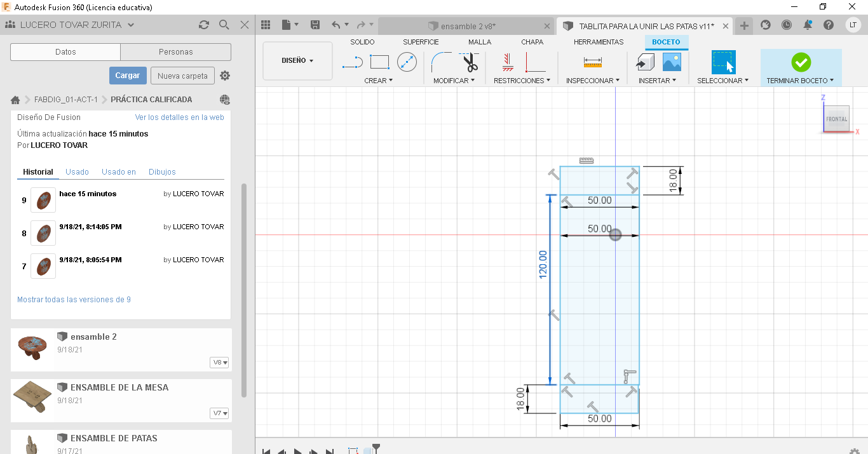Screen dimensions: 868x454
Task: Switch to the MALLA ribbon tab
Action: point(480,42)
